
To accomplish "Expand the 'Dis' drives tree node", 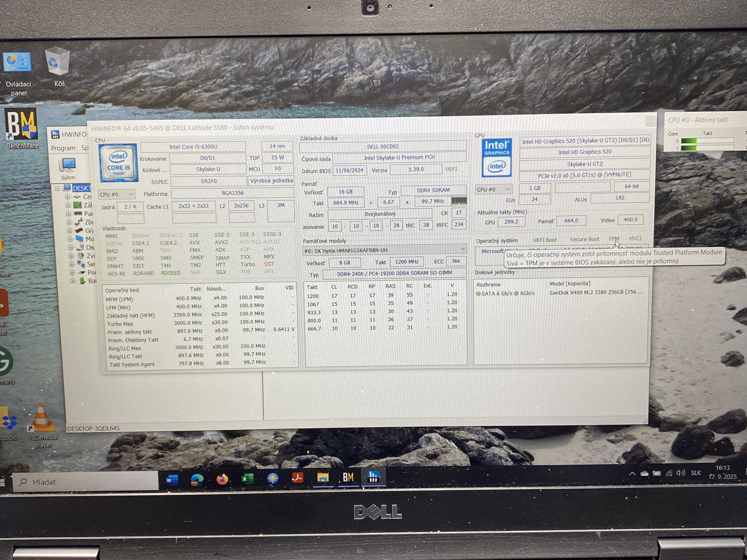I will coord(71,247).
